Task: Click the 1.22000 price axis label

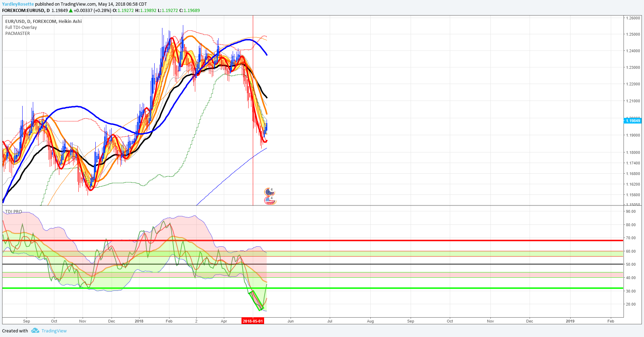Action: click(633, 84)
